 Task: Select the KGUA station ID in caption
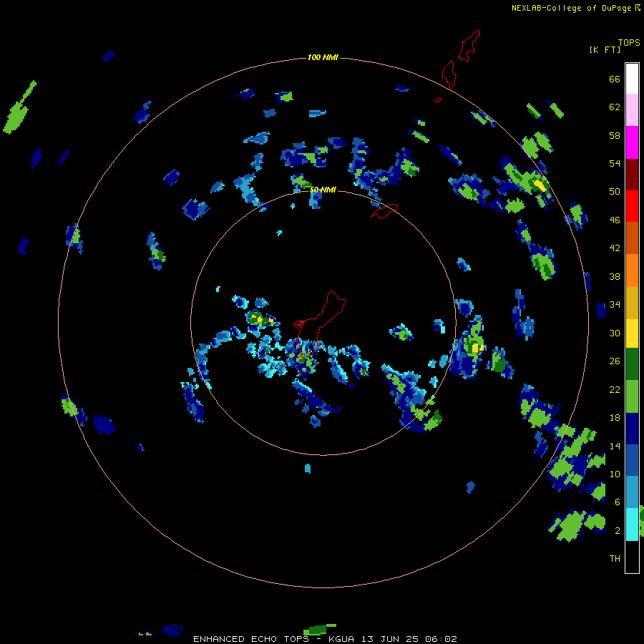point(341,639)
